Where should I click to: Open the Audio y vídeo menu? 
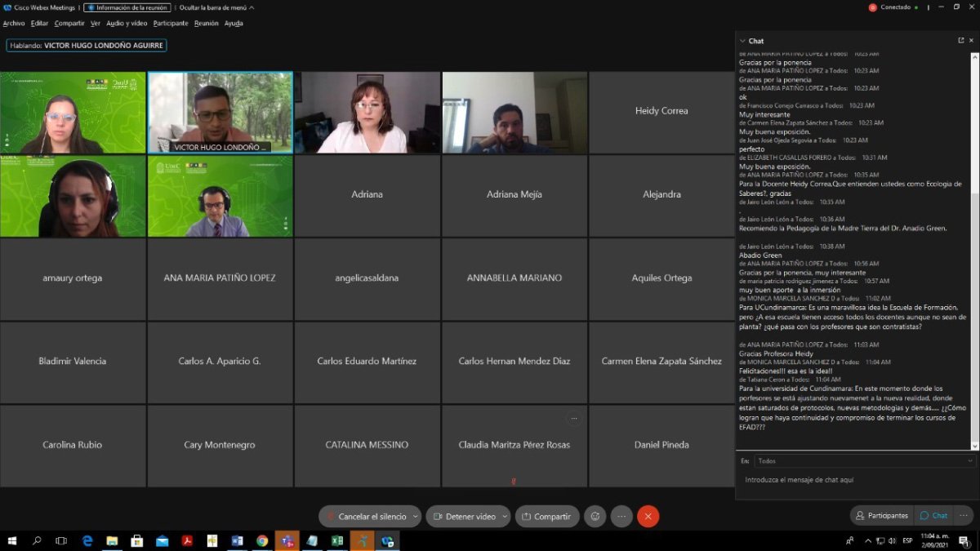(x=127, y=23)
